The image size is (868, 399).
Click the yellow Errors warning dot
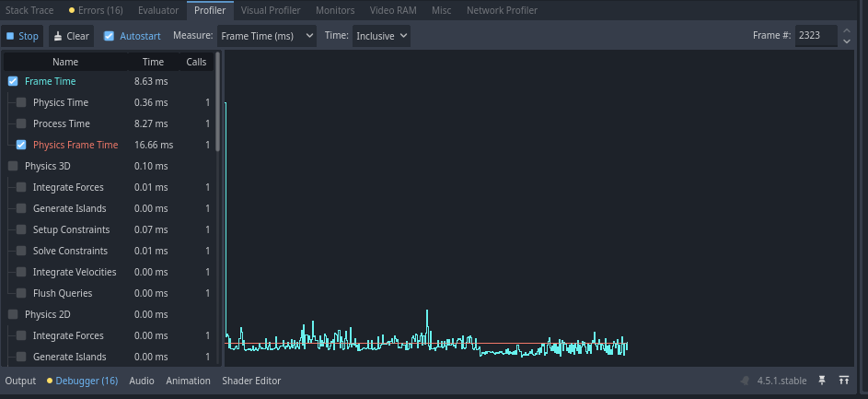click(72, 10)
